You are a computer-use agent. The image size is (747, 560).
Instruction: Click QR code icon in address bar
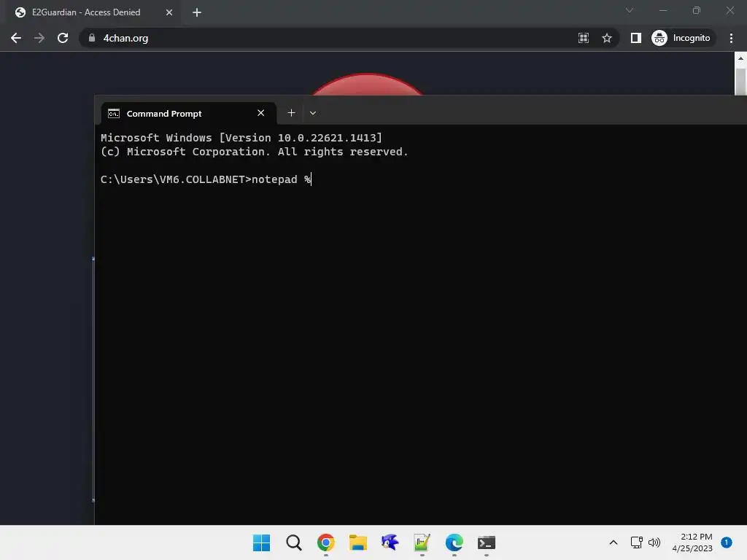click(x=584, y=38)
